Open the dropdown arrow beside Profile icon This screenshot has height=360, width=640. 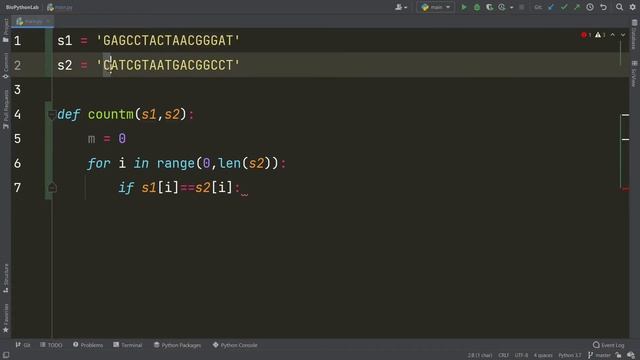[x=511, y=7]
